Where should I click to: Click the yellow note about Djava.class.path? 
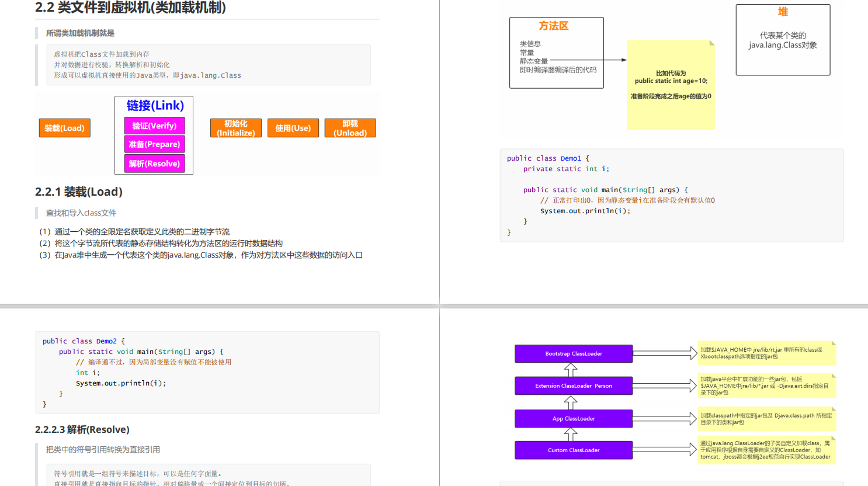767,419
